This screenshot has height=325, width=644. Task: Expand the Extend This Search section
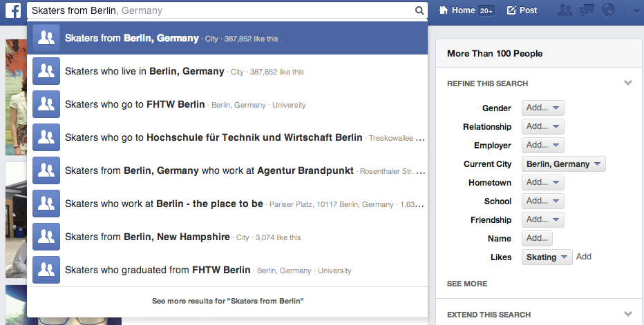(x=627, y=314)
